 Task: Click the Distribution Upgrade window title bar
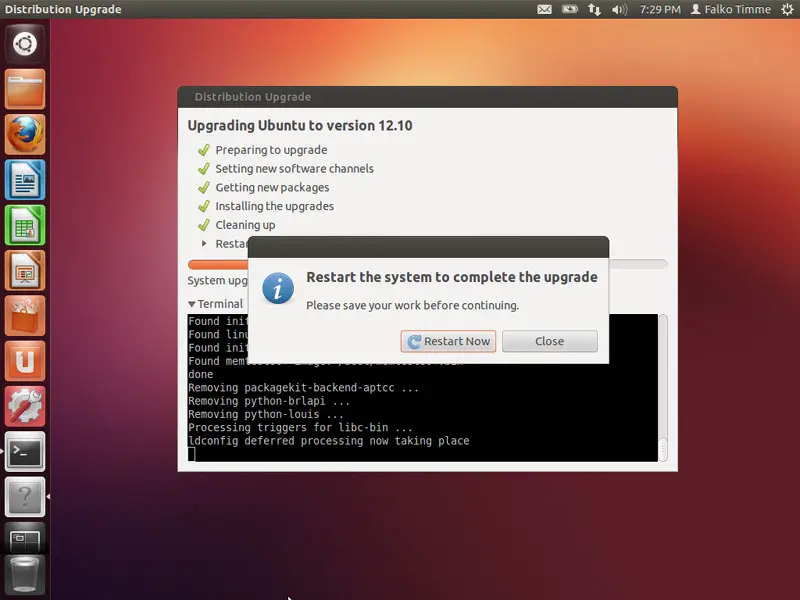point(428,97)
